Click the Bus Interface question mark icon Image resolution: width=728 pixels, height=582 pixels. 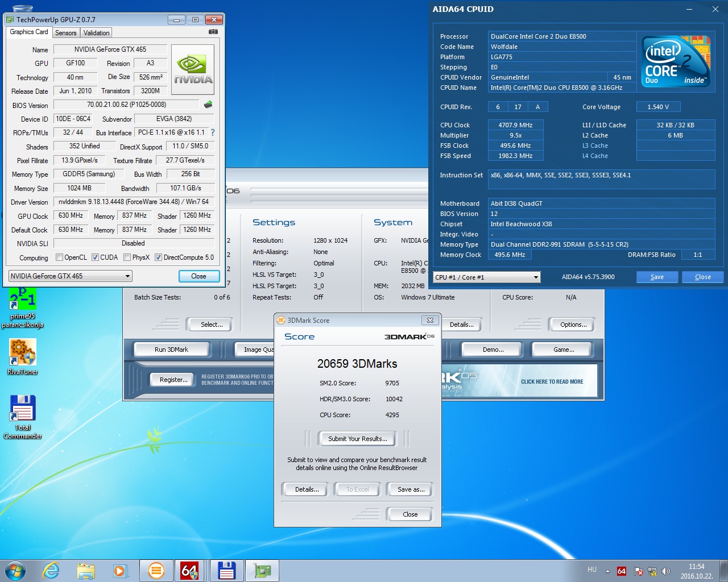pos(213,132)
